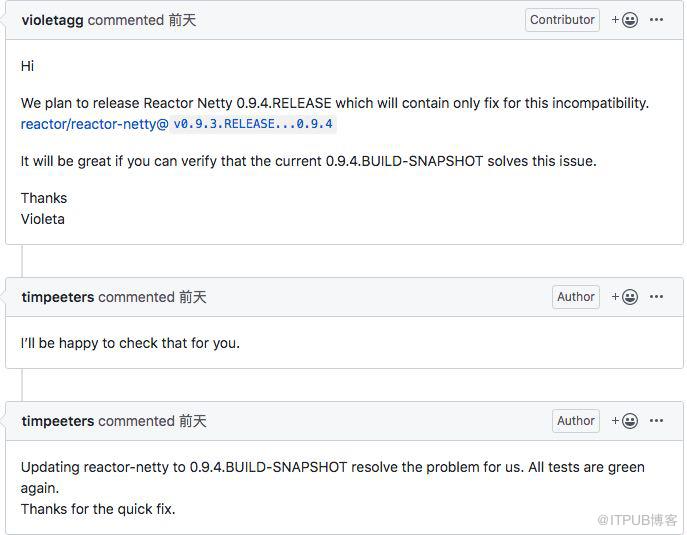Open the violetagg user profile link
This screenshot has height=535, width=687.
[x=53, y=20]
